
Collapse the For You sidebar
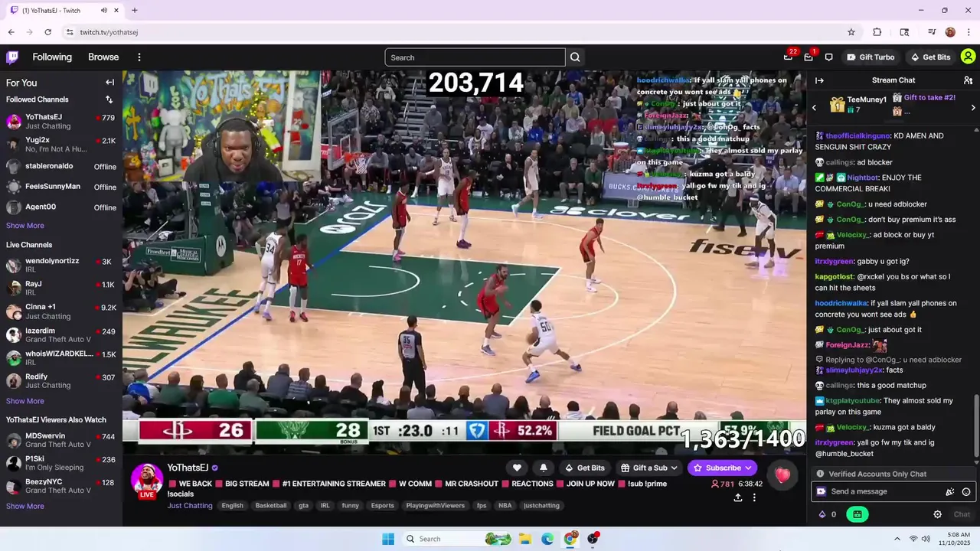coord(109,83)
